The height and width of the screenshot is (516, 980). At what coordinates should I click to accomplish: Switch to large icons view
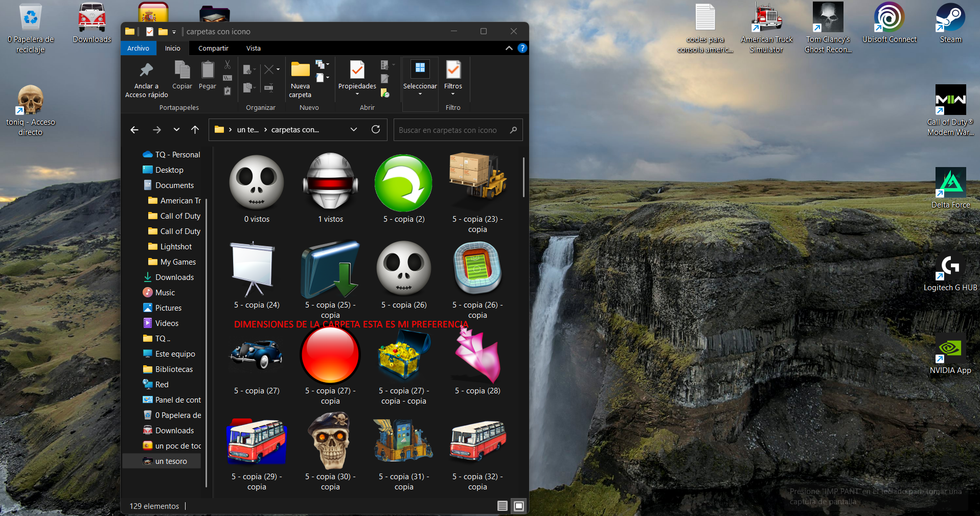click(x=519, y=506)
